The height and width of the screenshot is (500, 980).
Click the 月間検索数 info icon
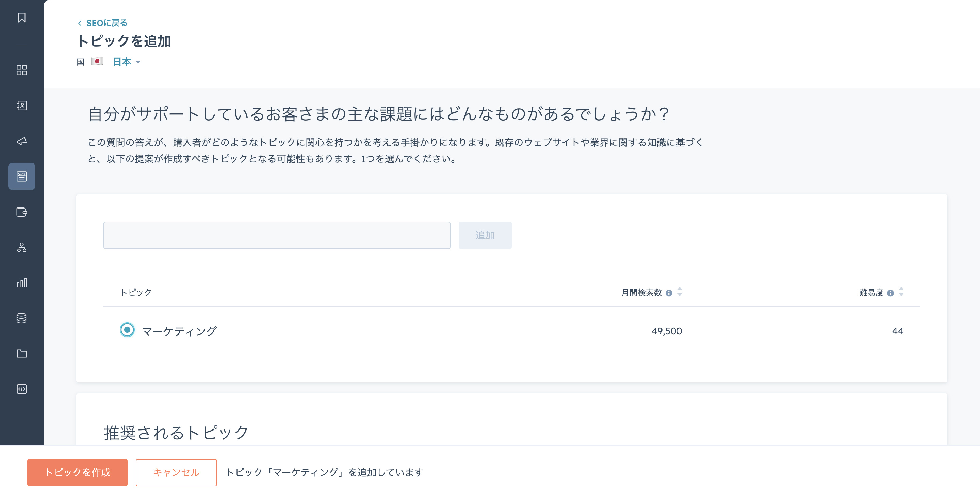669,293
